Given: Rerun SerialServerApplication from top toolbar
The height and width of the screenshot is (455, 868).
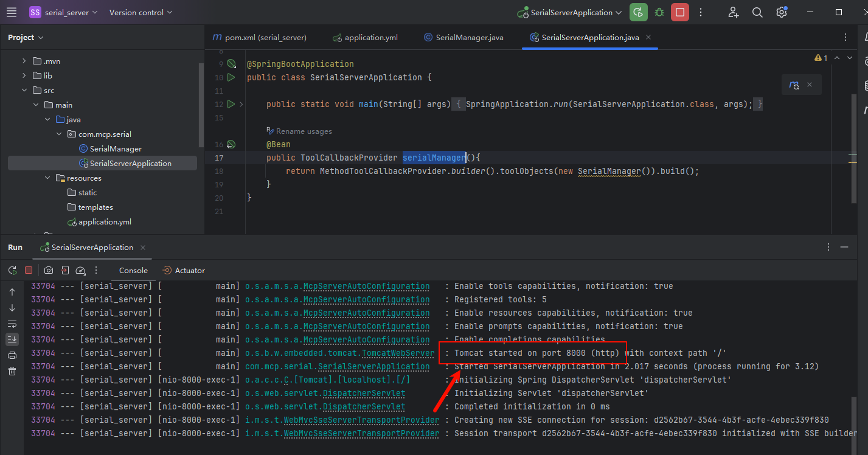Looking at the screenshot, I should click(x=638, y=12).
